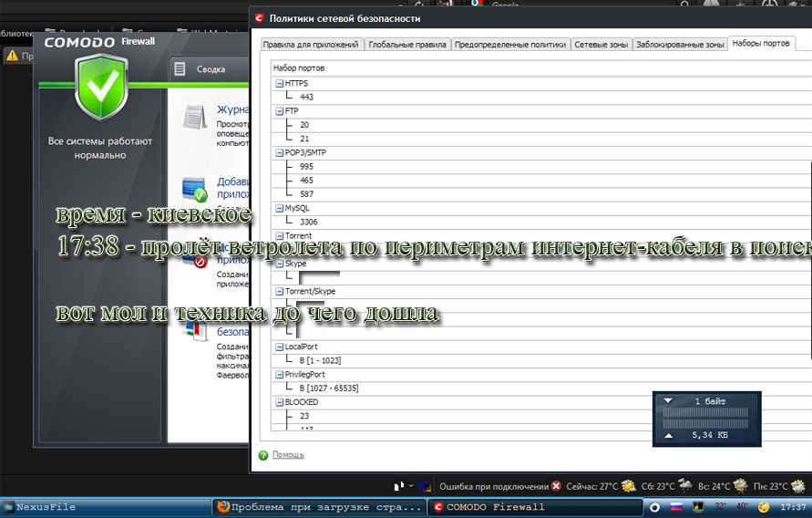Click the green COMODO shield status icon
The image size is (812, 518).
pos(101,87)
